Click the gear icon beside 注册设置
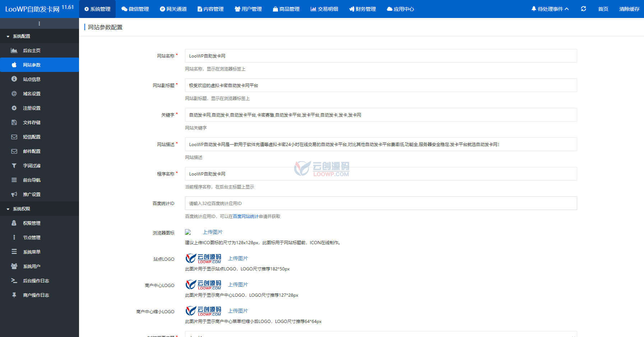 click(x=14, y=108)
